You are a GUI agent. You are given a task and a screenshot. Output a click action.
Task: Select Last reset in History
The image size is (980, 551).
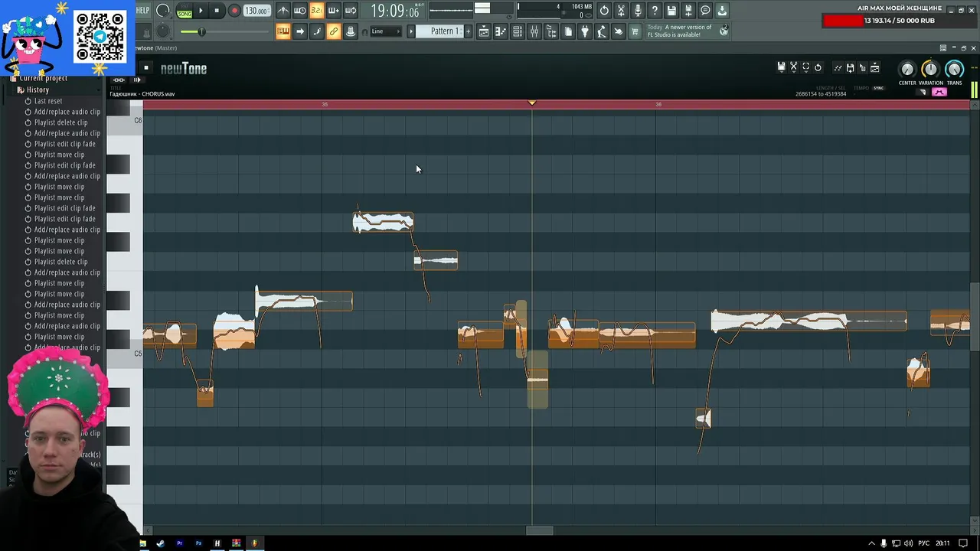click(x=47, y=101)
